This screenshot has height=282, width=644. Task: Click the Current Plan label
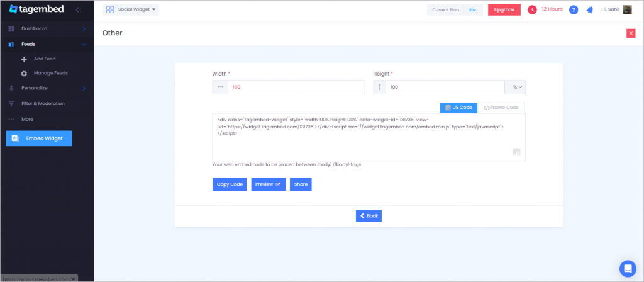tap(446, 9)
